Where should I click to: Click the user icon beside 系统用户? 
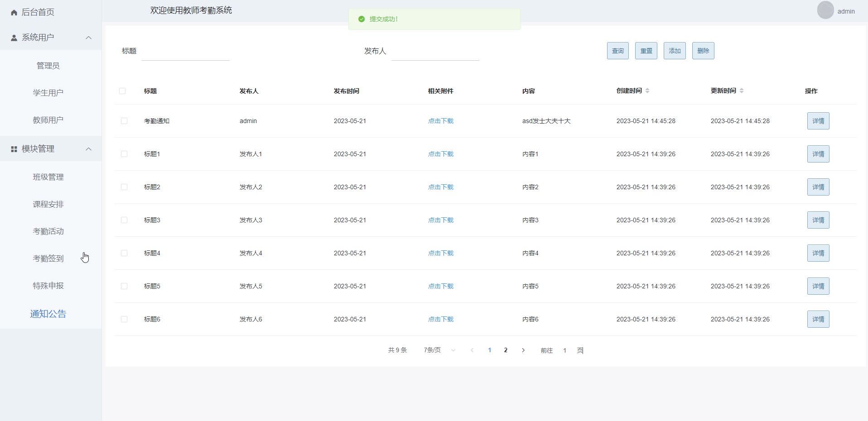(14, 38)
